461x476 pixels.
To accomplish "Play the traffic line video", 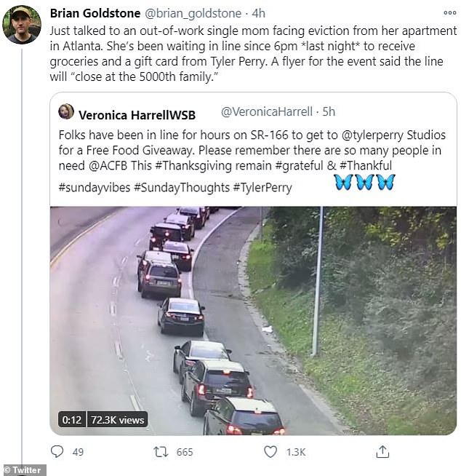I will coord(253,320).
